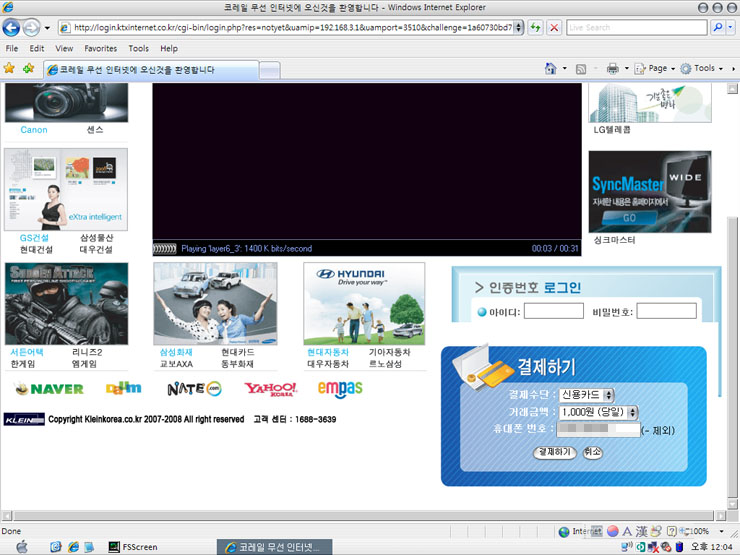Screen dimensions: 740x555
Task: Open the recent pages dropdown arrow
Action: [x=47, y=28]
